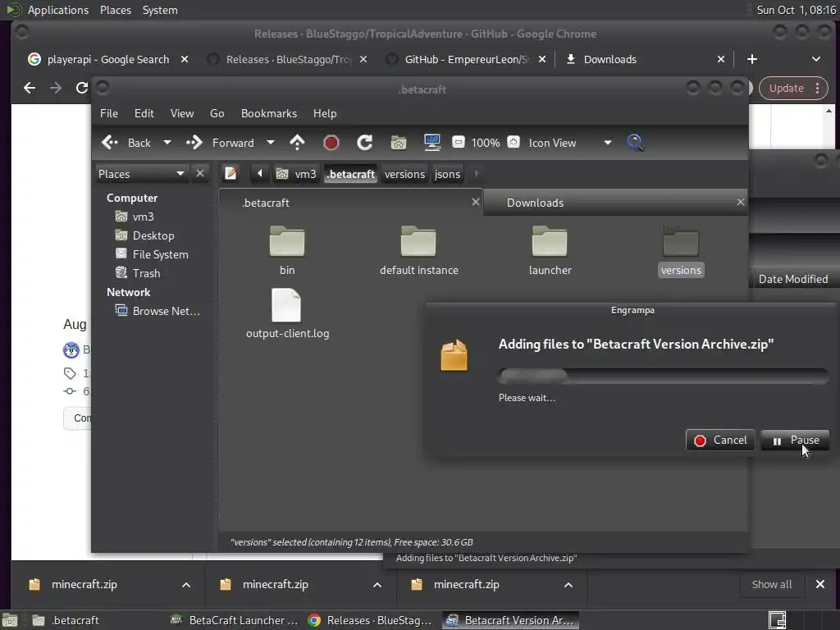This screenshot has width=840, height=630.
Task: Open the Forward history dropdown arrow
Action: (271, 143)
